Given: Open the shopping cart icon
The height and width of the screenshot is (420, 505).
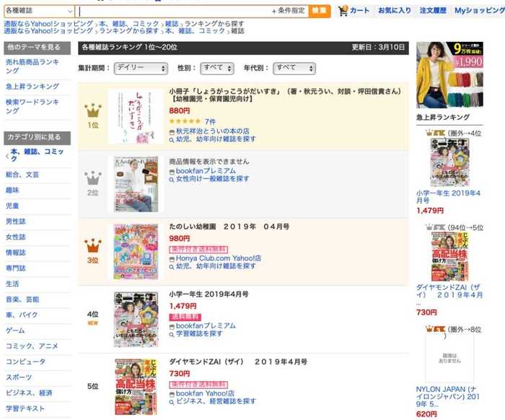Looking at the screenshot, I should 343,11.
